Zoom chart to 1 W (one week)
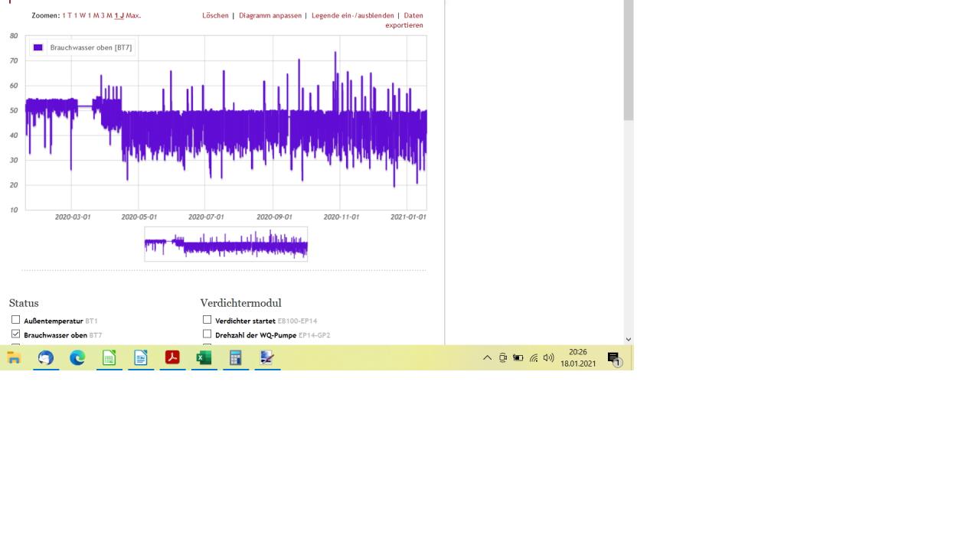 tap(80, 15)
